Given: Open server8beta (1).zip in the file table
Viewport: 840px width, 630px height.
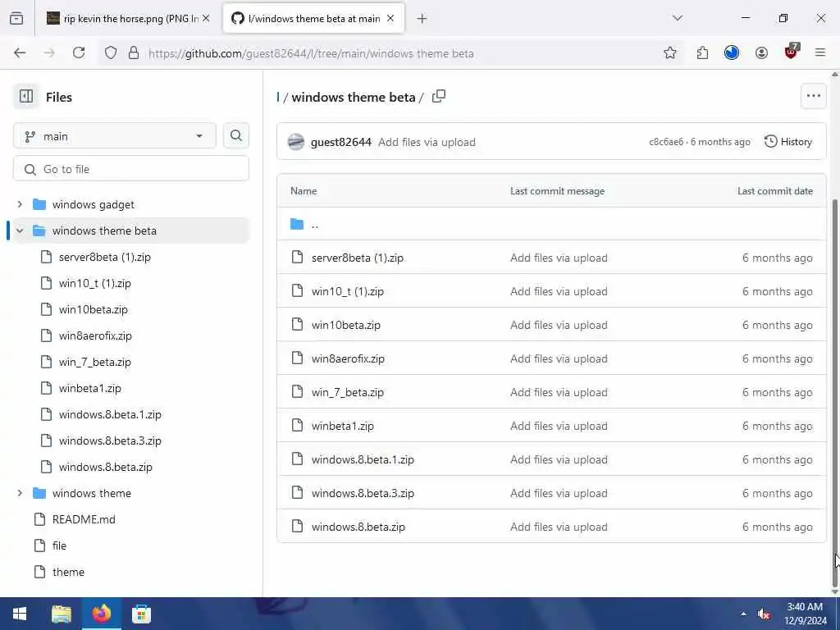Looking at the screenshot, I should pyautogui.click(x=358, y=258).
